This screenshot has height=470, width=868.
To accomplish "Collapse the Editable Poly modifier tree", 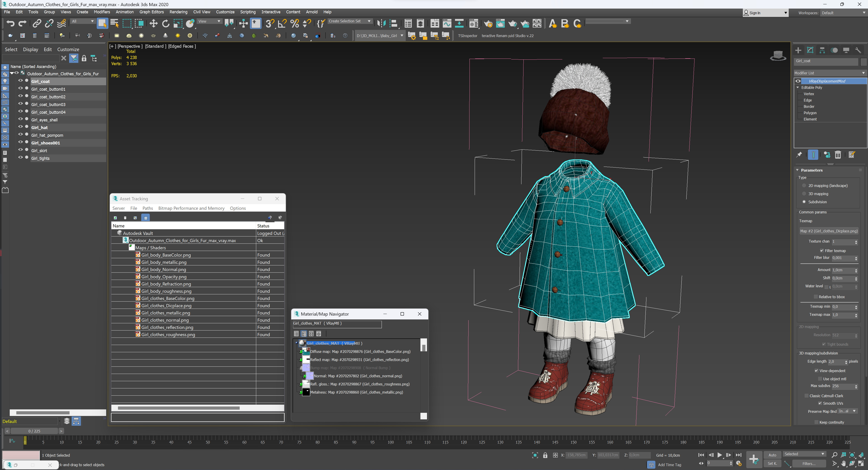I will pyautogui.click(x=798, y=87).
